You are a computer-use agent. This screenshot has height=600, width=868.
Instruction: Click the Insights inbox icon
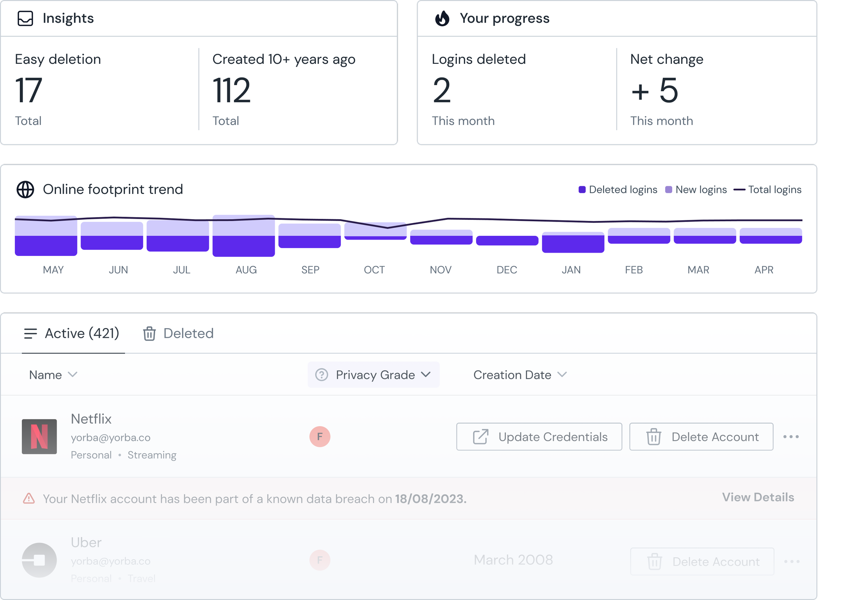pyautogui.click(x=25, y=18)
